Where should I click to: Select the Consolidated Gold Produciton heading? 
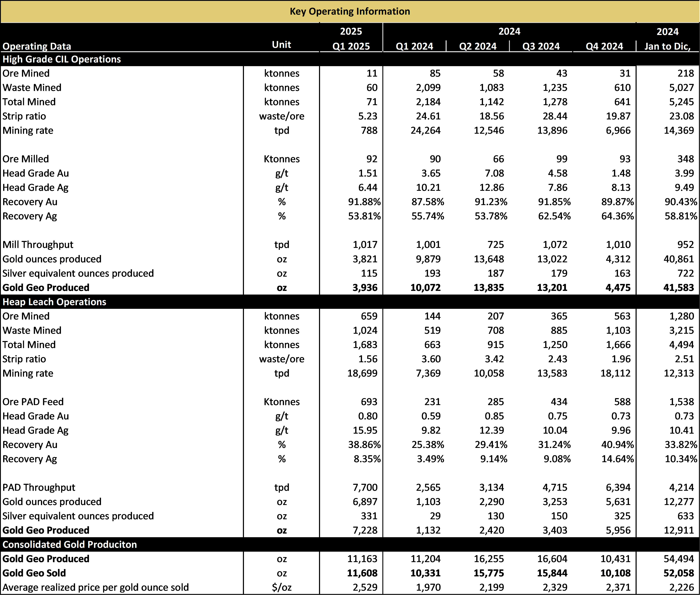tap(69, 544)
